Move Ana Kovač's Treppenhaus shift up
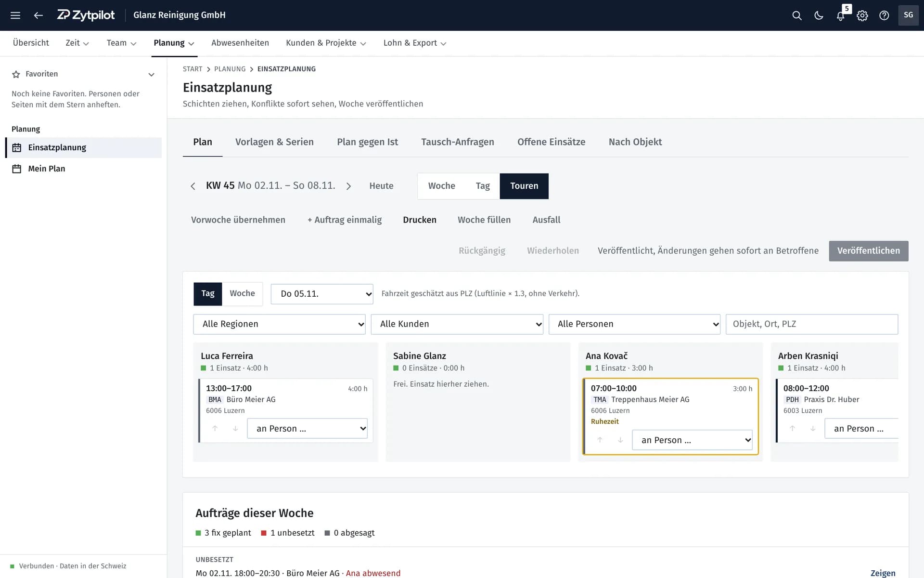 pos(600,440)
